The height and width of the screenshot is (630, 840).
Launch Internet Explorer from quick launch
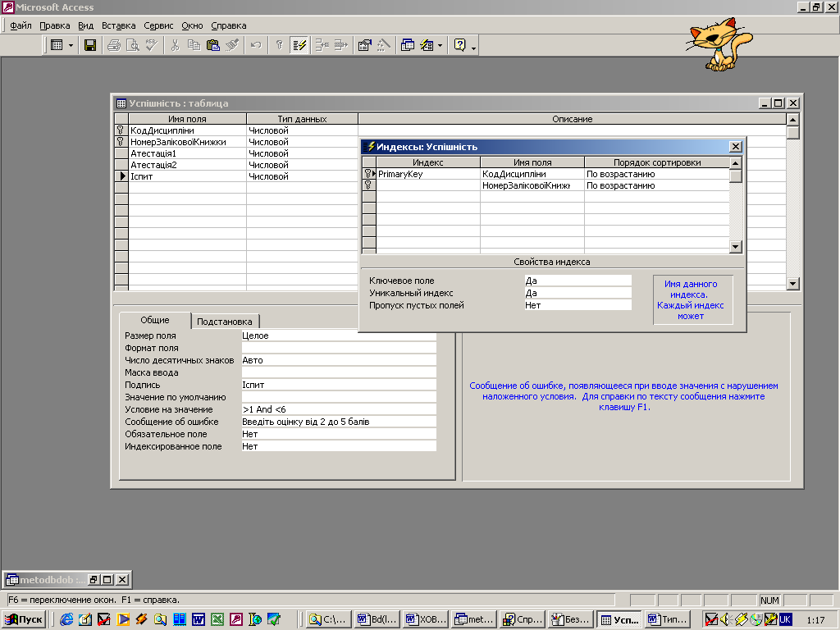click(66, 619)
